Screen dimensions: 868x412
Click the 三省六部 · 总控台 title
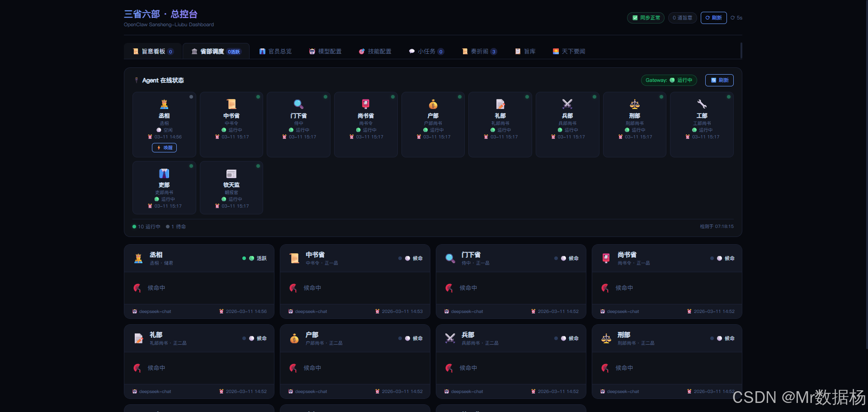point(160,14)
